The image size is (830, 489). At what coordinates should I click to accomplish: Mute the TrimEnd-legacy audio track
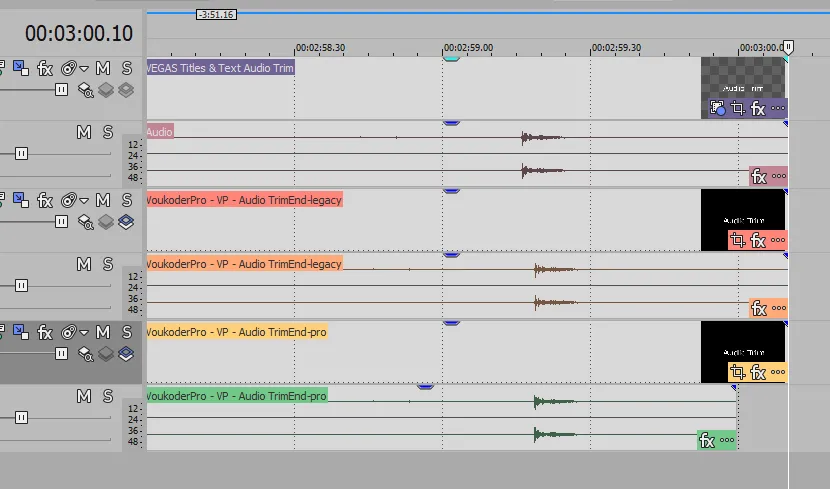coord(84,264)
